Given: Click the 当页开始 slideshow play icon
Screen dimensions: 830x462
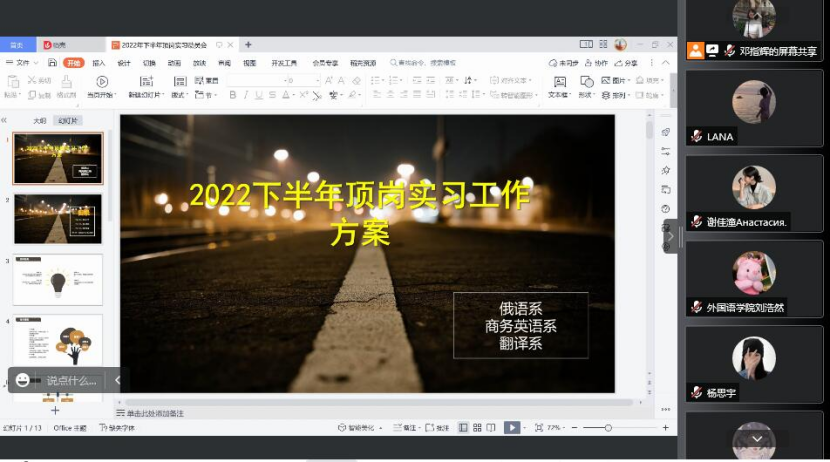Looking at the screenshot, I should pyautogui.click(x=102, y=81).
